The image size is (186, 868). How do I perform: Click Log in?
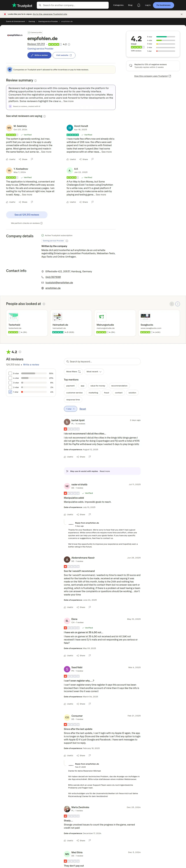point(148,5)
